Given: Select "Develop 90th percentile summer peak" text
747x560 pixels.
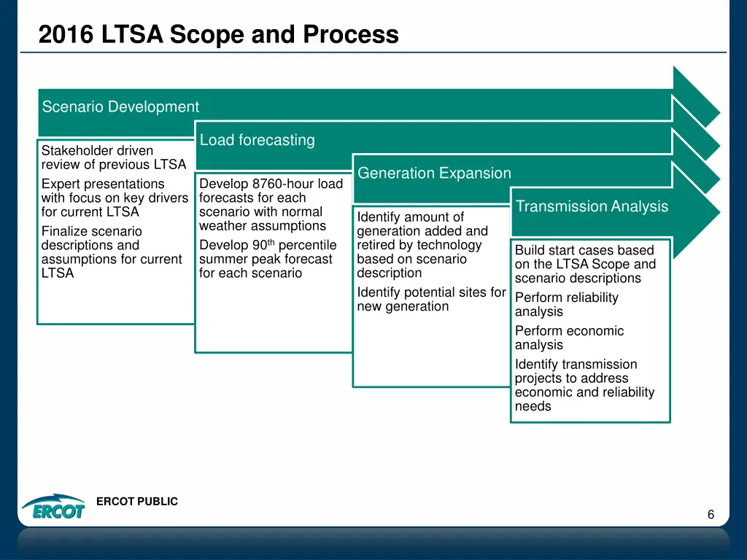Looking at the screenshot, I should pyautogui.click(x=267, y=259).
